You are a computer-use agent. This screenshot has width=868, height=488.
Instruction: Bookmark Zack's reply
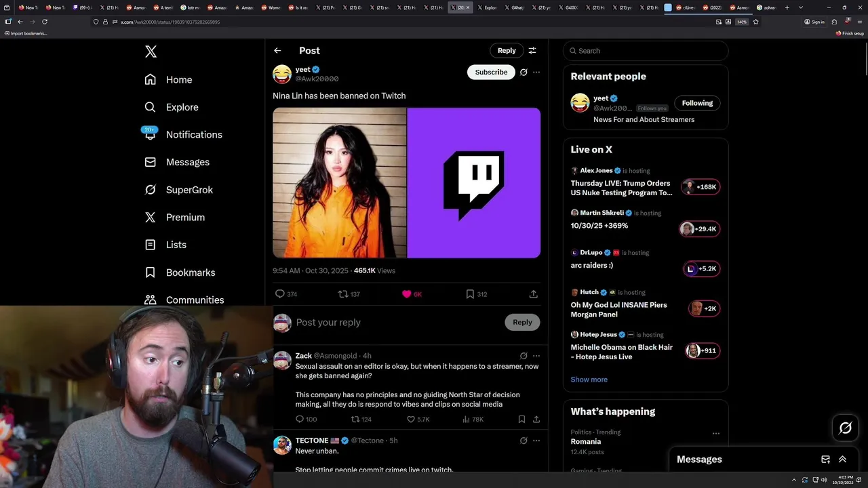point(521,420)
